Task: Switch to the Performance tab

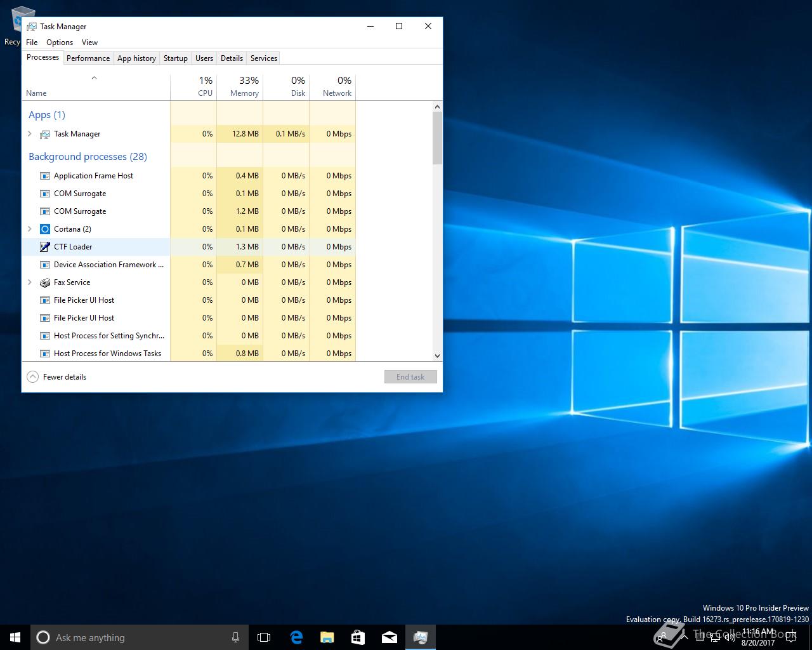Action: click(88, 58)
